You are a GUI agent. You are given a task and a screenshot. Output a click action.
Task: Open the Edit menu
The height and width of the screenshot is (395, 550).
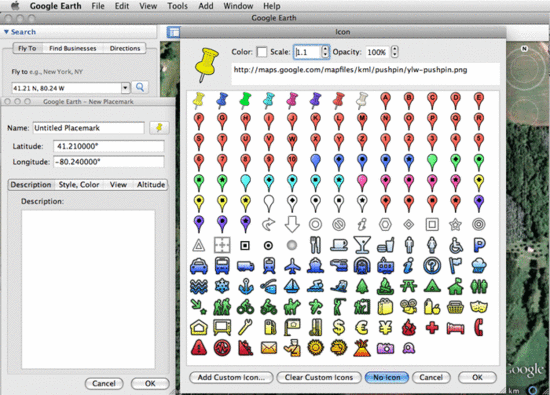pos(122,6)
